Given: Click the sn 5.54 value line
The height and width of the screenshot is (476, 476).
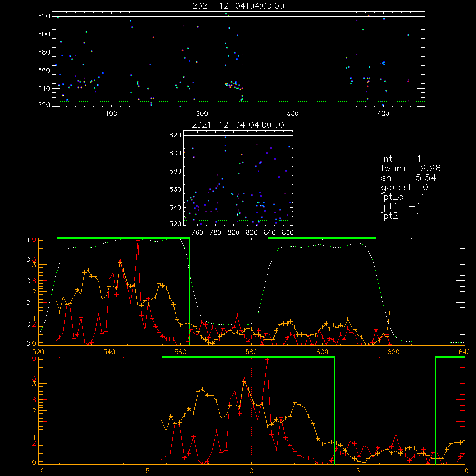Looking at the screenshot, I should (x=408, y=178).
